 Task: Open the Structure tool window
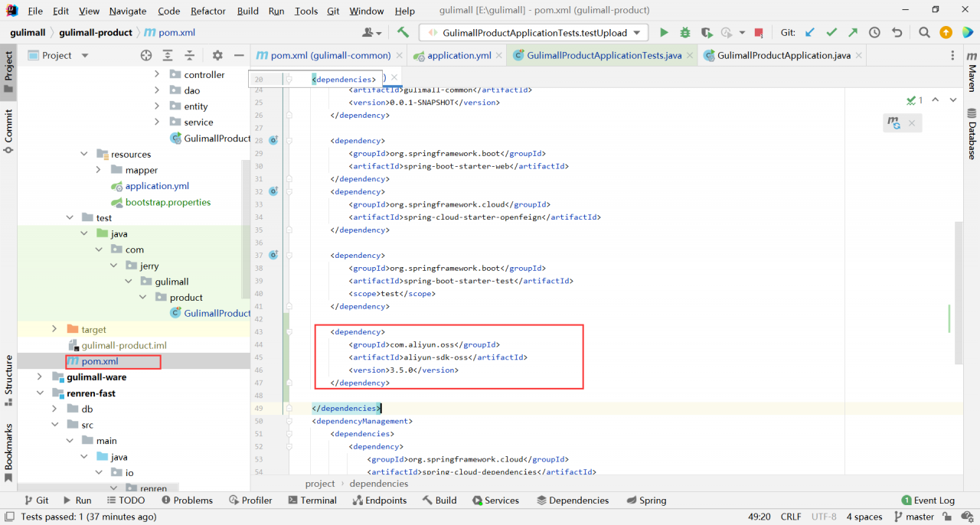(8, 380)
